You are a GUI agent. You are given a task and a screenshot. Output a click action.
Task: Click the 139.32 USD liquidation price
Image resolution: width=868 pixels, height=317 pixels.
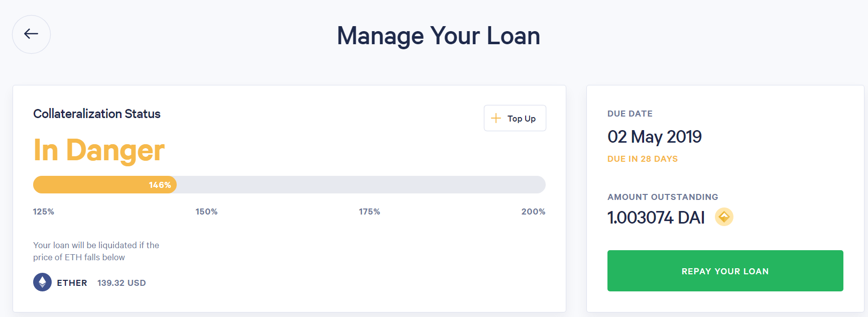pyautogui.click(x=121, y=283)
